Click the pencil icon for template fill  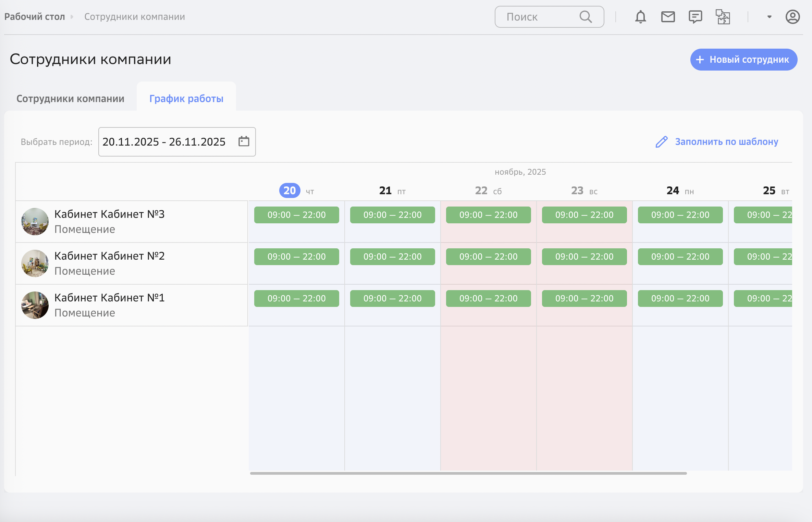(x=661, y=142)
